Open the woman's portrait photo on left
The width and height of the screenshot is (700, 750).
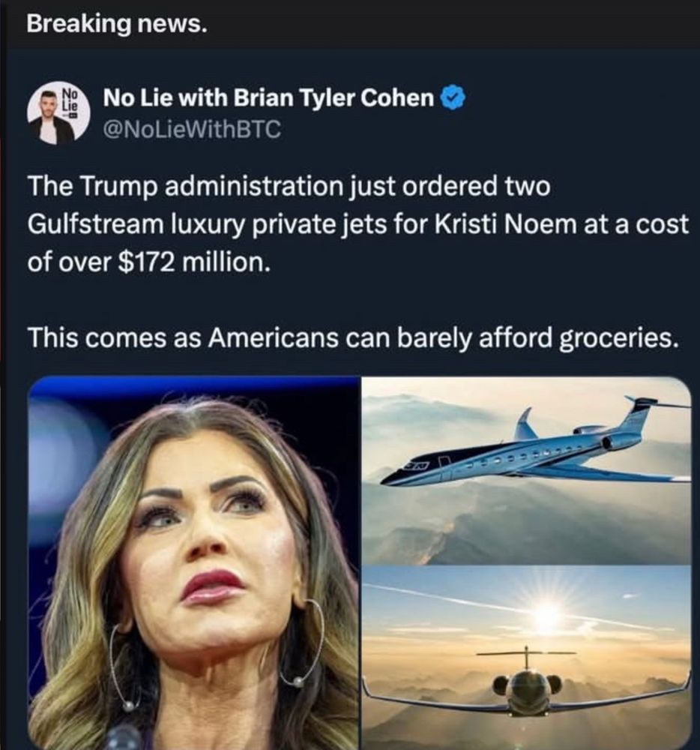click(193, 563)
